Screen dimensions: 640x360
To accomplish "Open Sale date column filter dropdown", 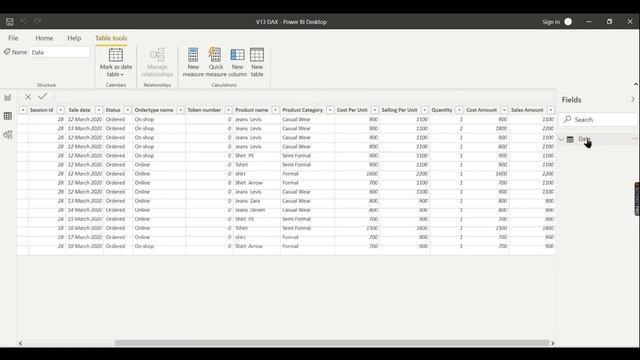I will (x=99, y=110).
